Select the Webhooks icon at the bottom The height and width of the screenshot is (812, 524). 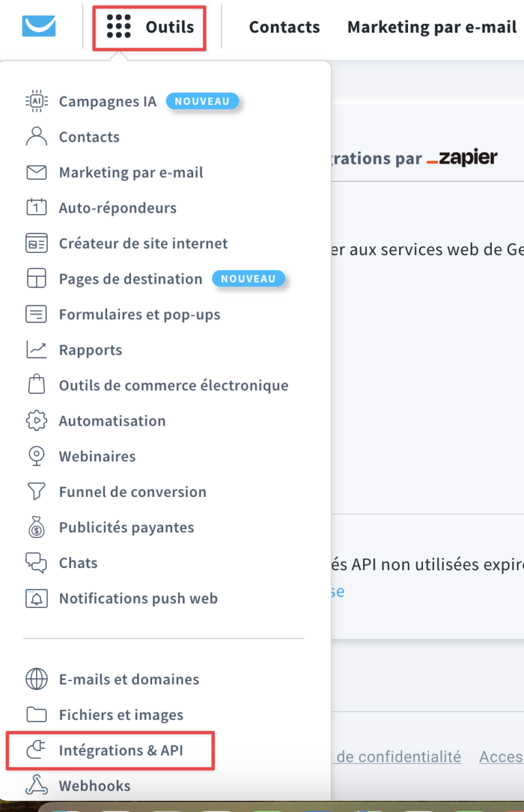(x=35, y=785)
